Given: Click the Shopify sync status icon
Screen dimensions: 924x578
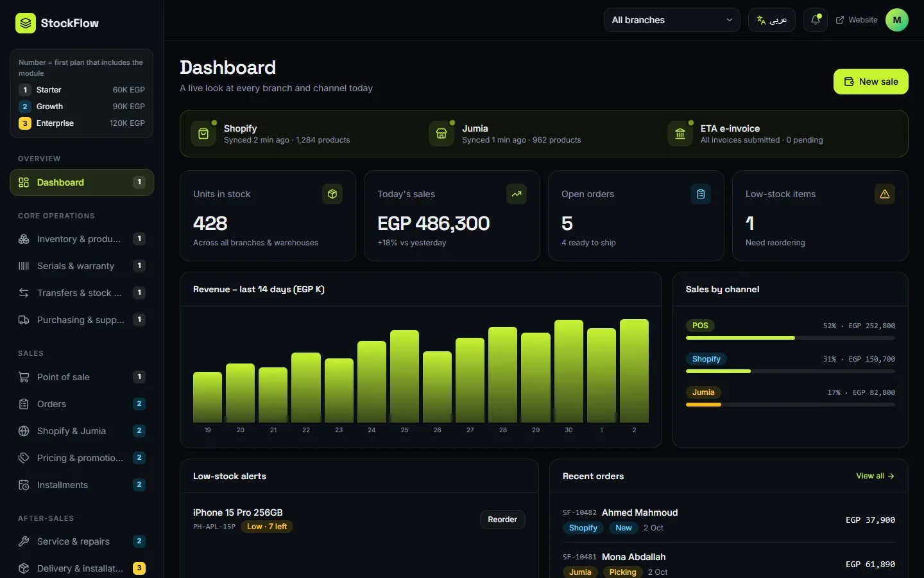Looking at the screenshot, I should (x=203, y=134).
